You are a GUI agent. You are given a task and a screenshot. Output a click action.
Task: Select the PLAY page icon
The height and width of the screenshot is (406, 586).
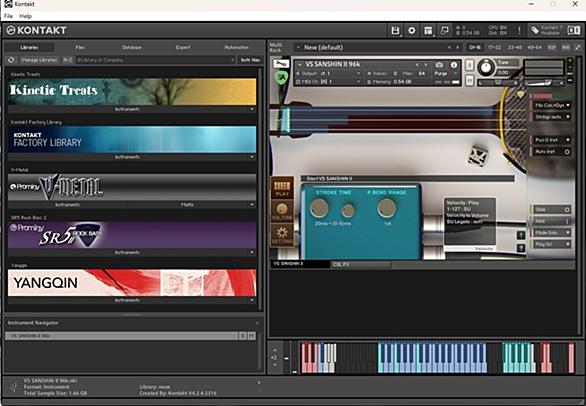282,188
